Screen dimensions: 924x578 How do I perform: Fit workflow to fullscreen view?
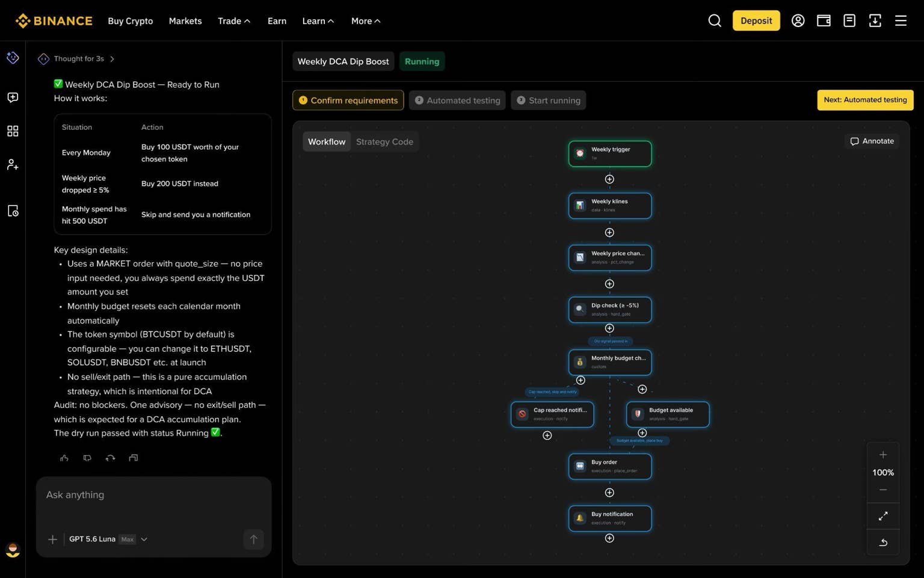pos(883,516)
